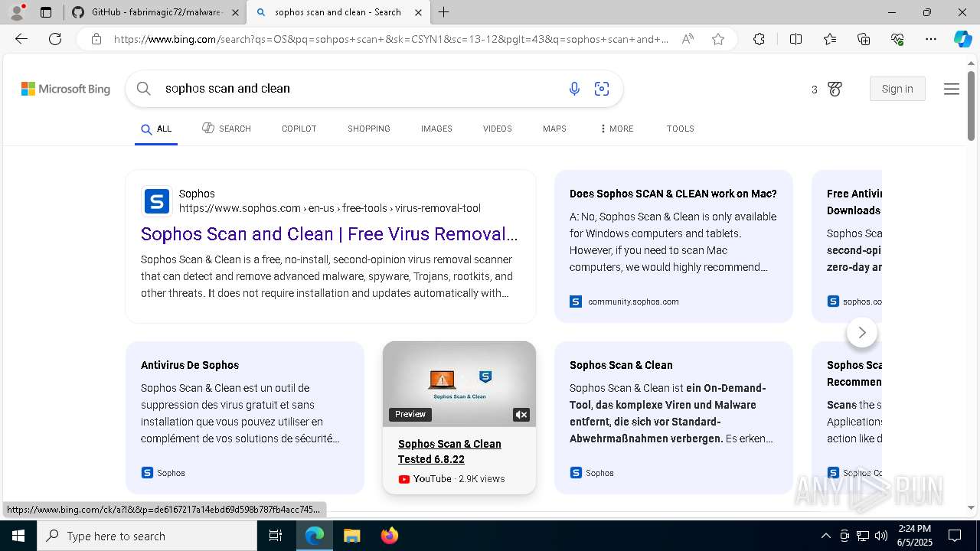The width and height of the screenshot is (980, 551).
Task: Open File Explorer from taskbar
Action: [351, 536]
